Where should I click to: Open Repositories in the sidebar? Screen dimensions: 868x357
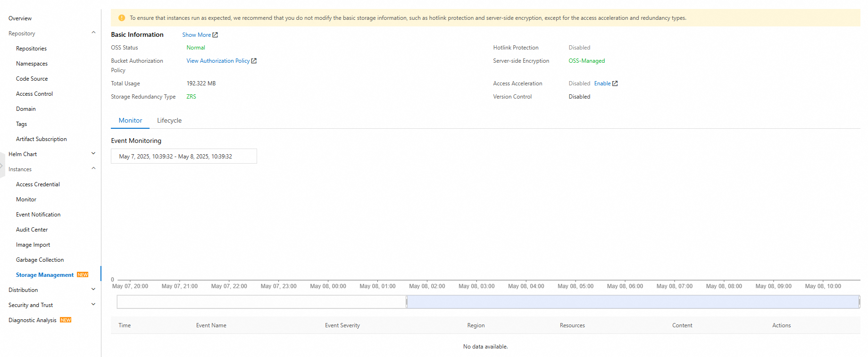pyautogui.click(x=31, y=49)
